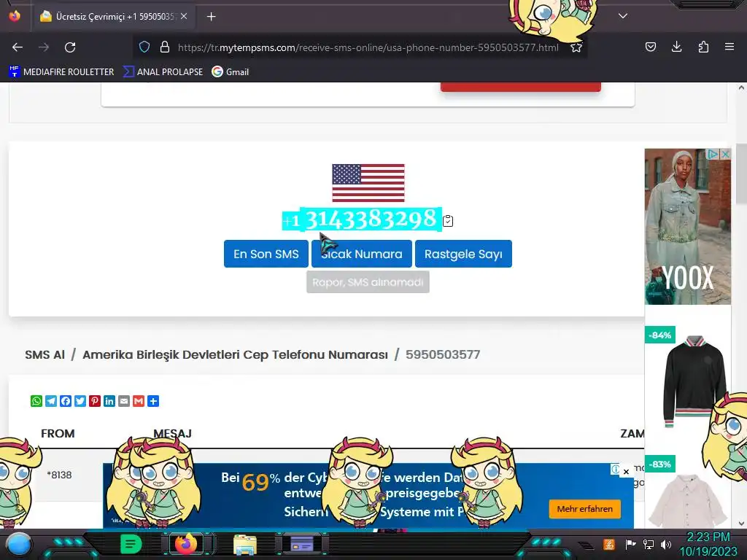This screenshot has height=560, width=747.
Task: Switch to Firefox in the taskbar
Action: coord(186,544)
